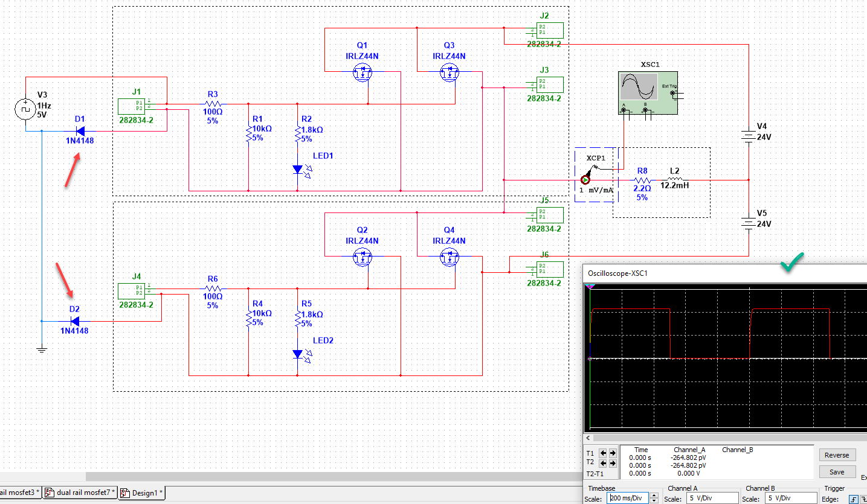Select the V4 24V battery symbol

749,136
